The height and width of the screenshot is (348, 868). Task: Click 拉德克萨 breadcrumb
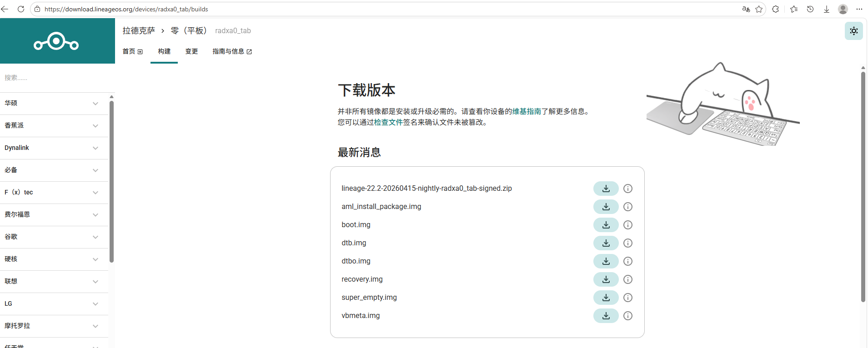tap(139, 30)
